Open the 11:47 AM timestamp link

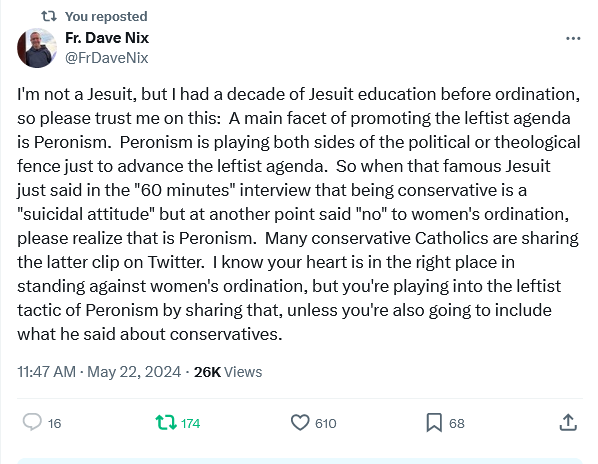47,372
